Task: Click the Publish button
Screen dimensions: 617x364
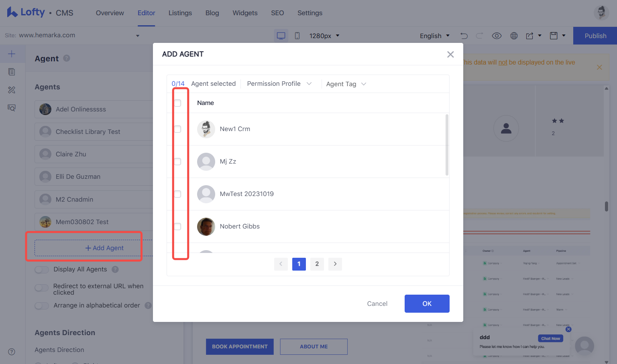Action: 595,36
